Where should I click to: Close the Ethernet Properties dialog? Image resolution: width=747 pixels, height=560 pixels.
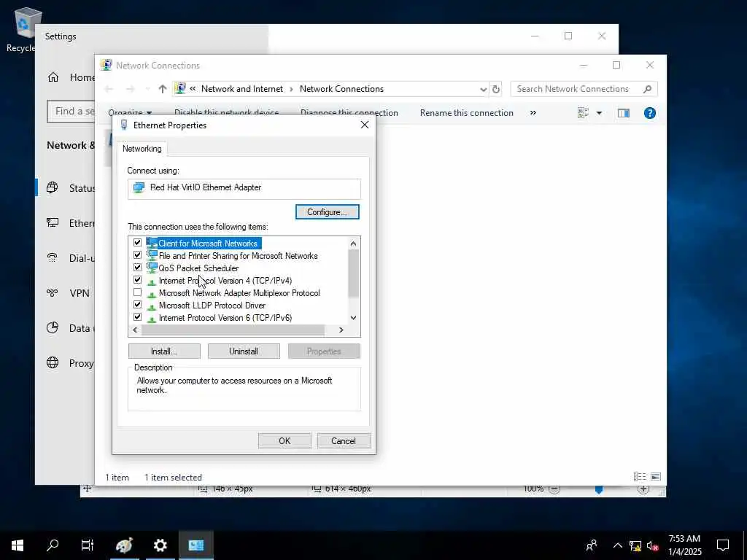click(x=365, y=125)
